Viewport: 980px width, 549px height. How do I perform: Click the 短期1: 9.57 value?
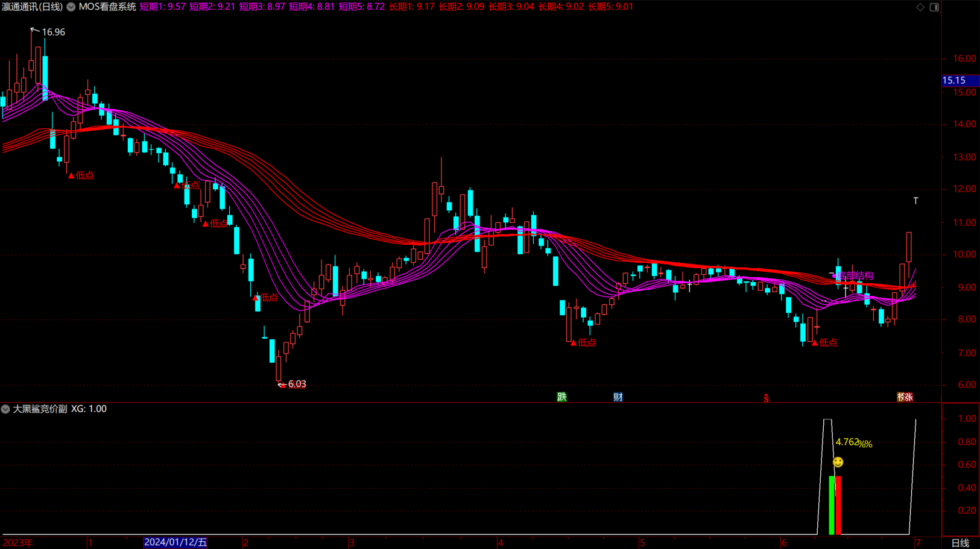pos(163,7)
